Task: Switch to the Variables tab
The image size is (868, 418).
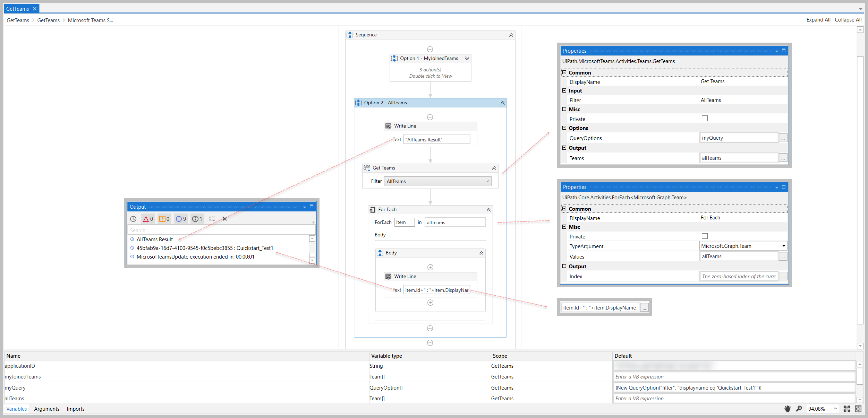Action: pyautogui.click(x=17, y=409)
